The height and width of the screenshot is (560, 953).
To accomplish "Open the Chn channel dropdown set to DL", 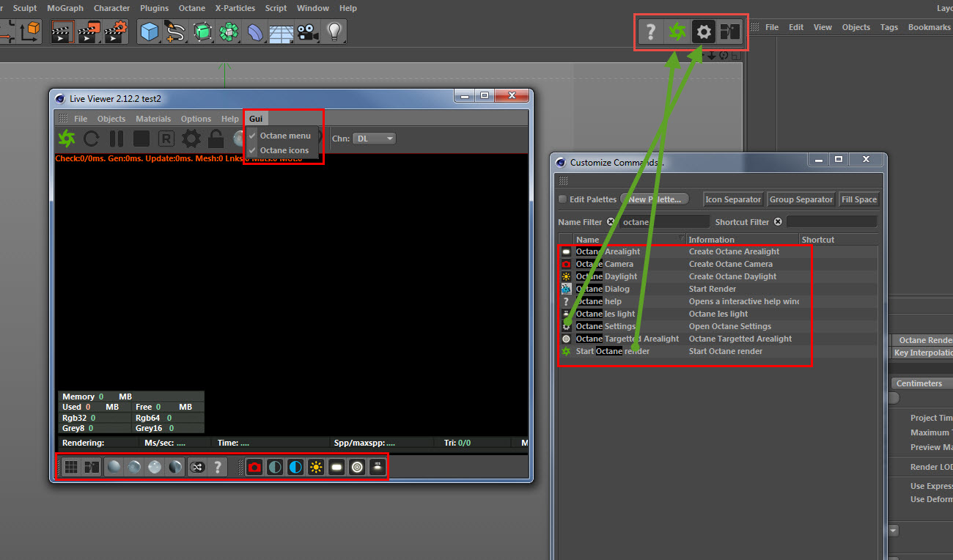I will [x=374, y=139].
